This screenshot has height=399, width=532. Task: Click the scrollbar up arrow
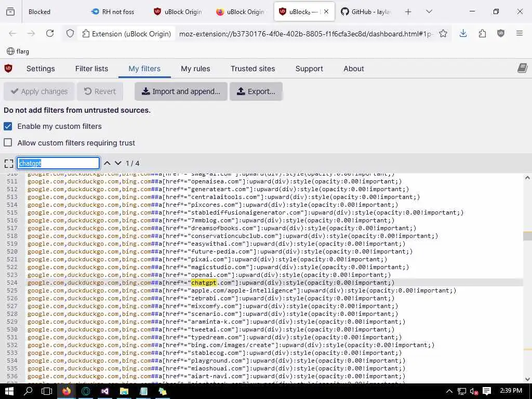pyautogui.click(x=527, y=178)
